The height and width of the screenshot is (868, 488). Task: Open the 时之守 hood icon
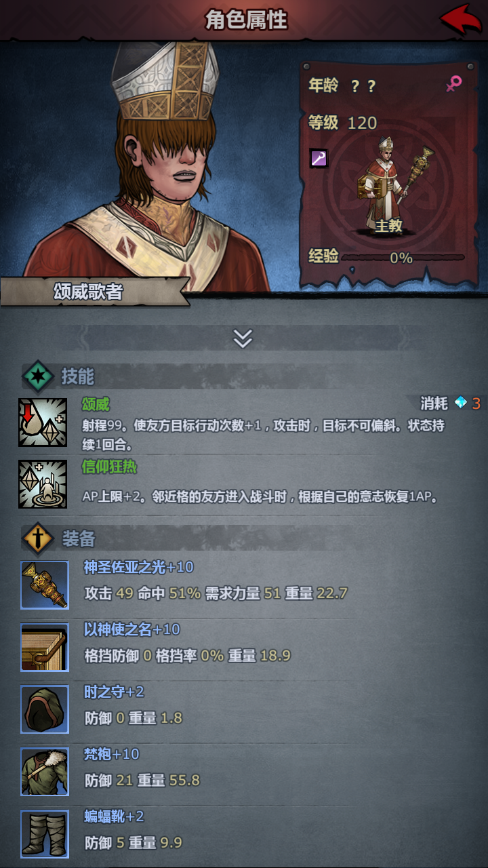click(x=45, y=709)
